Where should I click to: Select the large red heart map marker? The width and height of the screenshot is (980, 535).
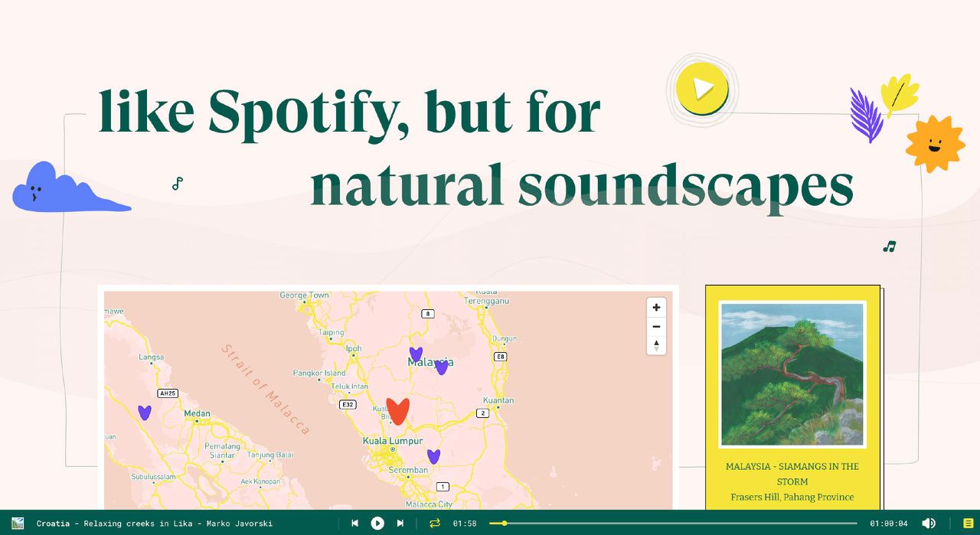click(x=397, y=411)
